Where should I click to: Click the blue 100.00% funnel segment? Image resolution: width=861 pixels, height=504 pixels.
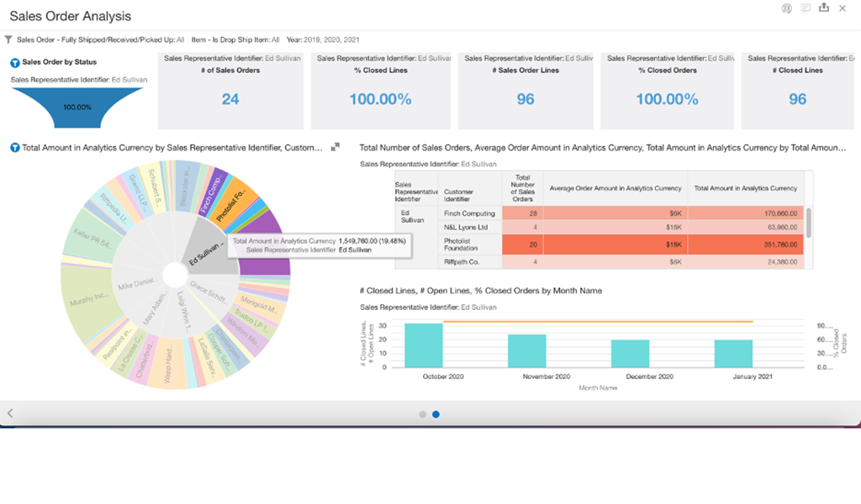click(x=77, y=107)
